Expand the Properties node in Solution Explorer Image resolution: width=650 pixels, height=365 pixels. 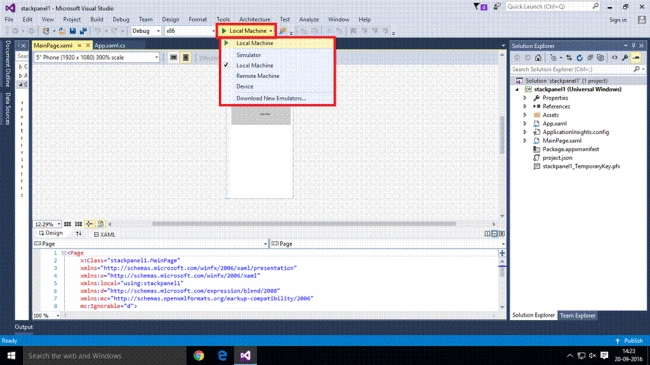coord(525,98)
